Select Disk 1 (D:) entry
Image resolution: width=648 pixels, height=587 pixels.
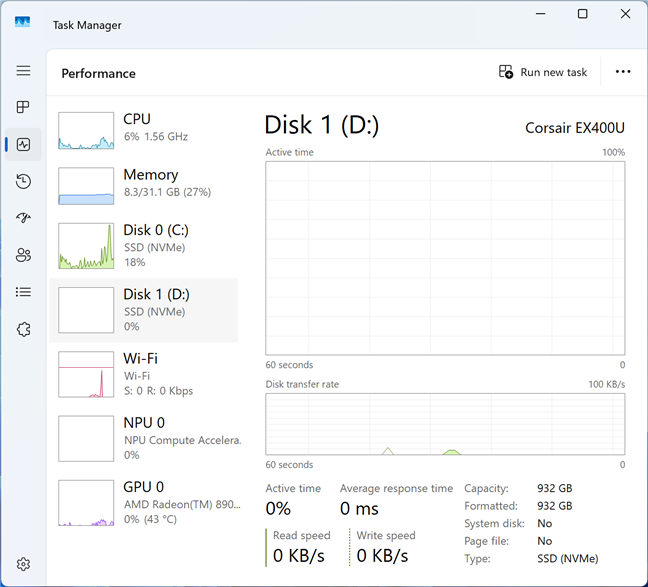(144, 310)
